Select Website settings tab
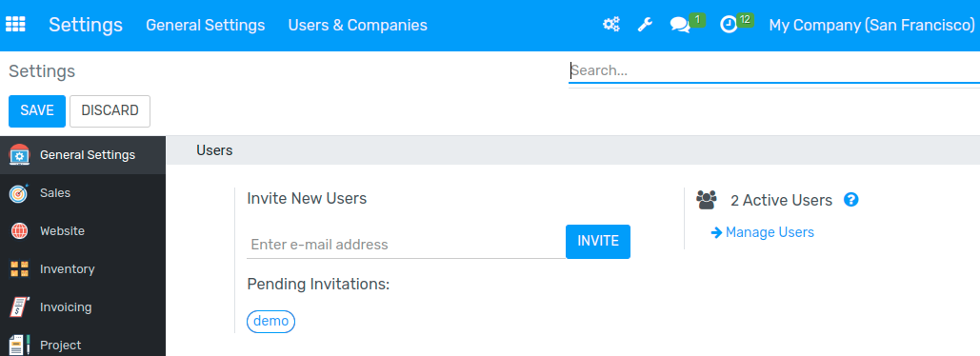 point(83,231)
